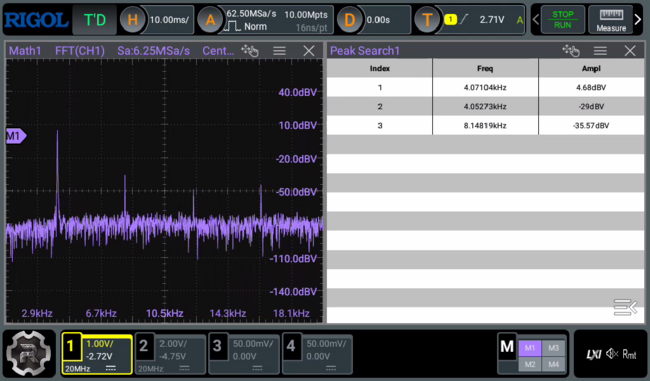The height and width of the screenshot is (381, 650).
Task: Select the 4.68dBV amplitude cell
Action: pyautogui.click(x=591, y=87)
